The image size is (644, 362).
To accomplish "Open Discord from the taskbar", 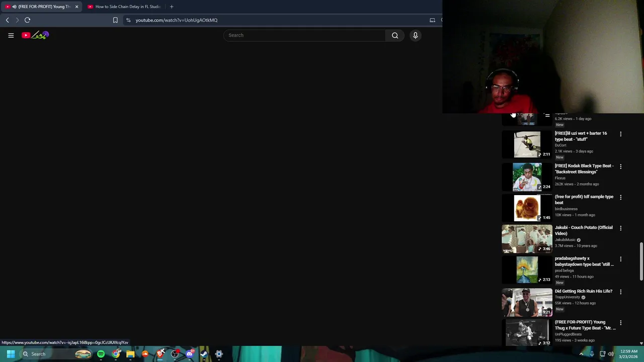I will coord(189,354).
